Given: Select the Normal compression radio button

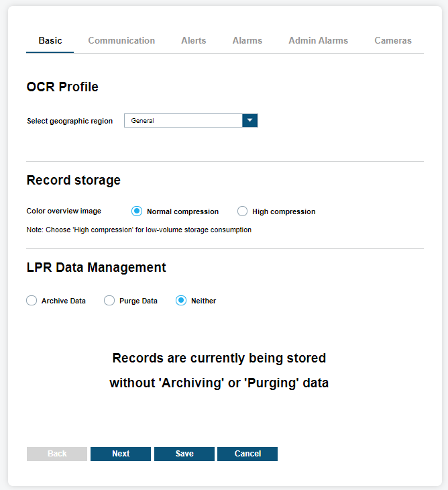Looking at the screenshot, I should pyautogui.click(x=137, y=211).
